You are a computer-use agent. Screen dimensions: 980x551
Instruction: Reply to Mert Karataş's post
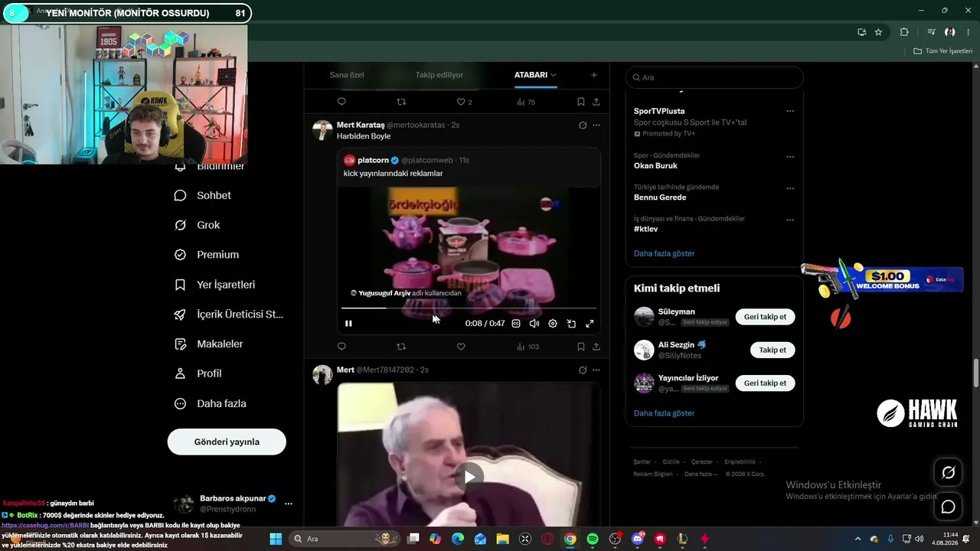pos(341,347)
